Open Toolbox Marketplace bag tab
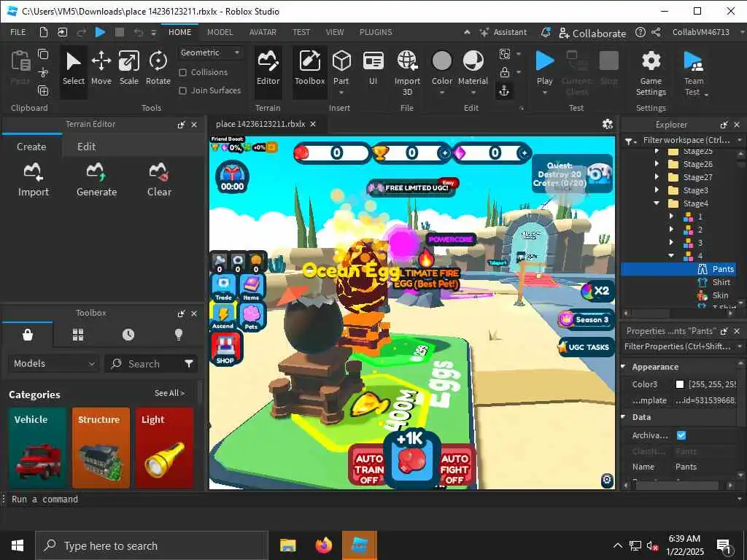 [x=28, y=335]
